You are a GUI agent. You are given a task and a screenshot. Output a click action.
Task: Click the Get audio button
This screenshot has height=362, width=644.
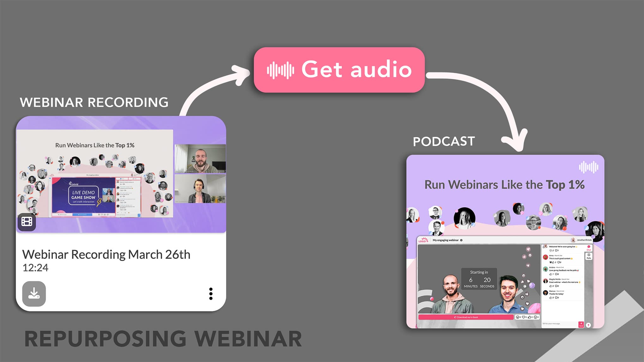click(x=339, y=70)
